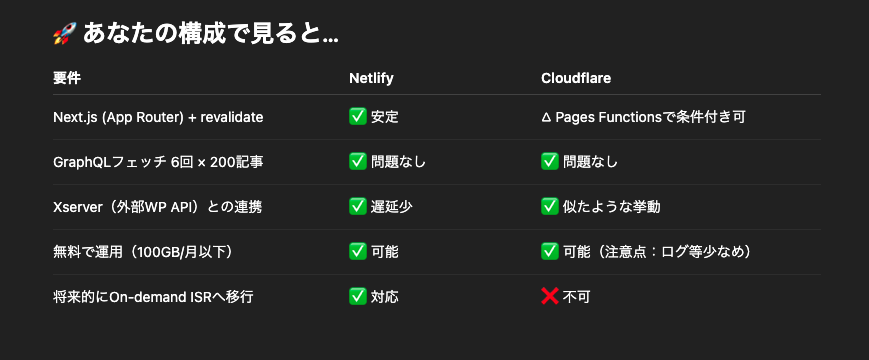Click the check beside 可能（注意点：ログ等少なめ）
Image resolution: width=869 pixels, height=360 pixels.
550,251
